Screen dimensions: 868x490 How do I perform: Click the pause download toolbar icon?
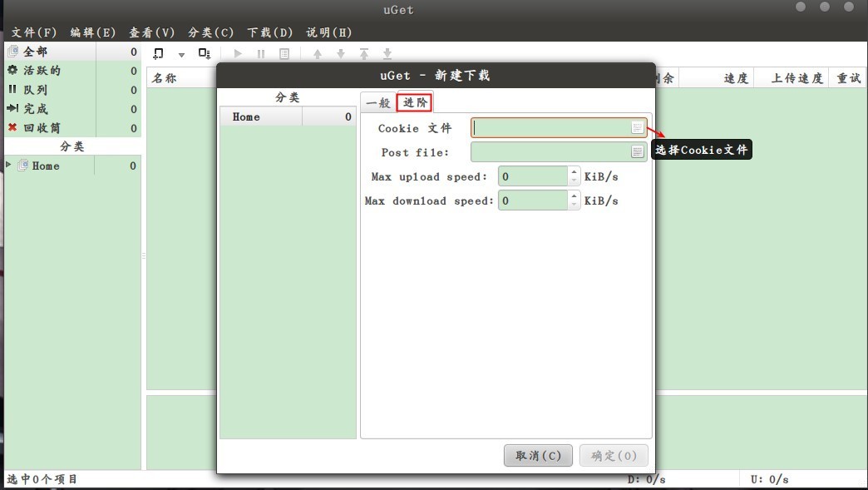point(261,54)
